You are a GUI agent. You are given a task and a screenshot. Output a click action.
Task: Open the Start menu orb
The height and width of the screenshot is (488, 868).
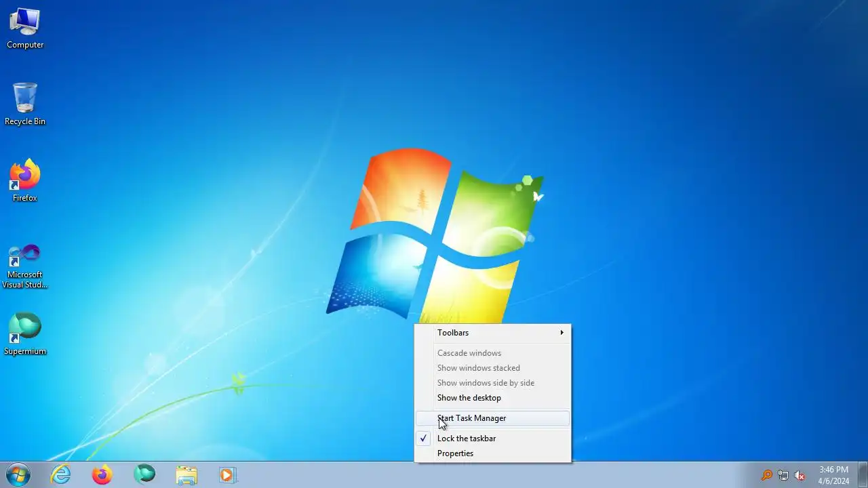click(18, 474)
